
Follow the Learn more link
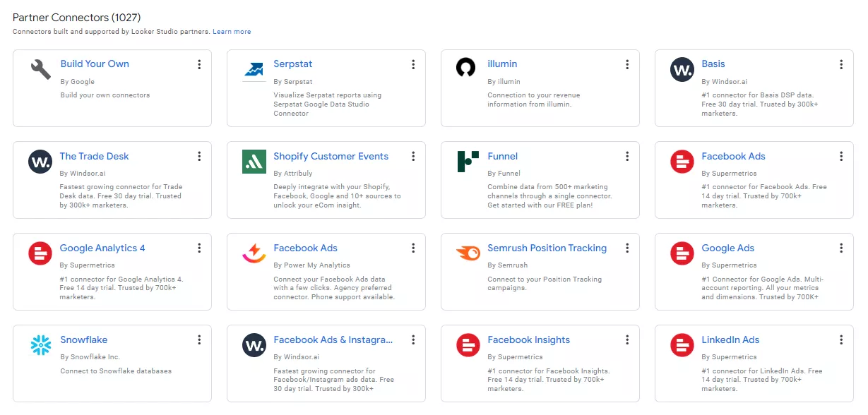coord(232,32)
